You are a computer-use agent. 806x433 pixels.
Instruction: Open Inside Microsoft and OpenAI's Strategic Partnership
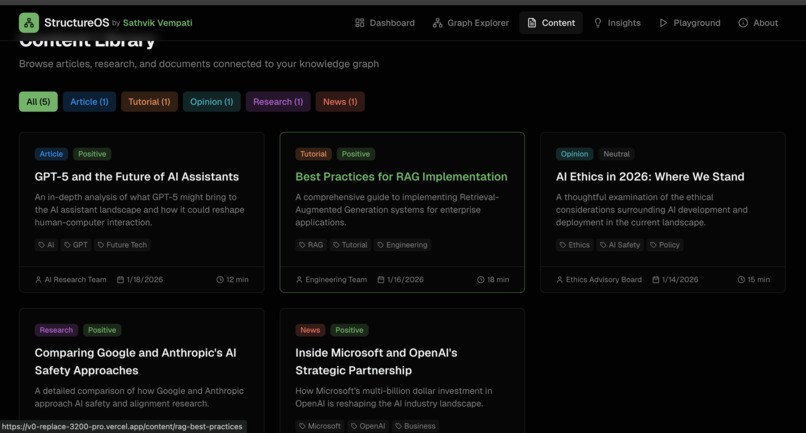coord(376,362)
